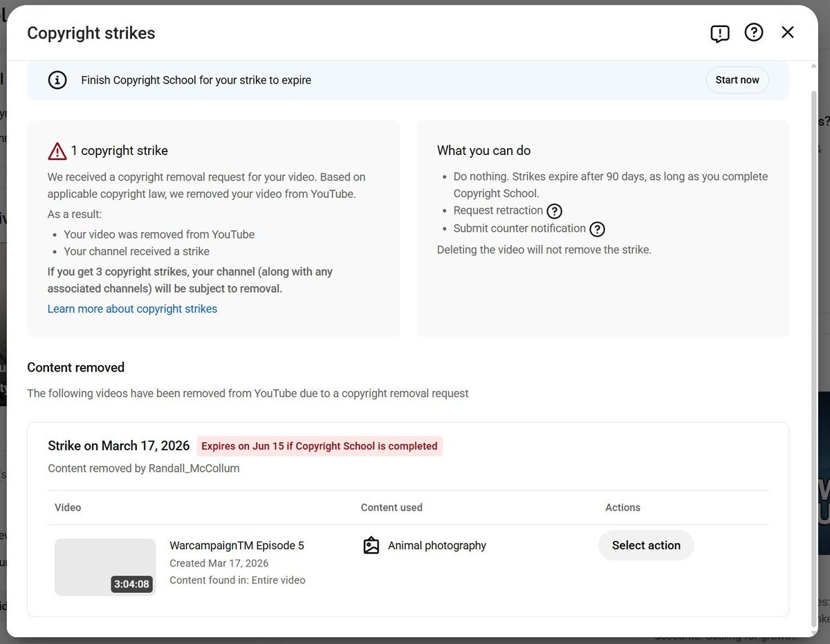Click the 1 copyright strike heading

[x=119, y=151]
